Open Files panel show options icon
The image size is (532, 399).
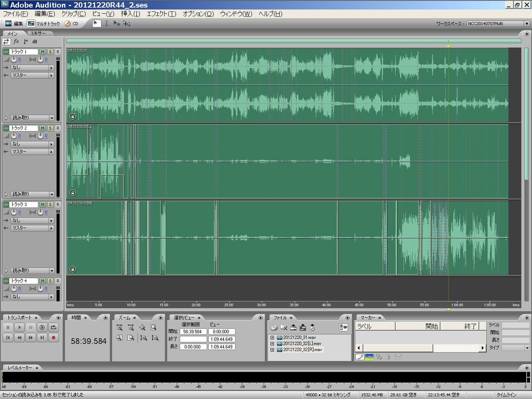tap(344, 327)
